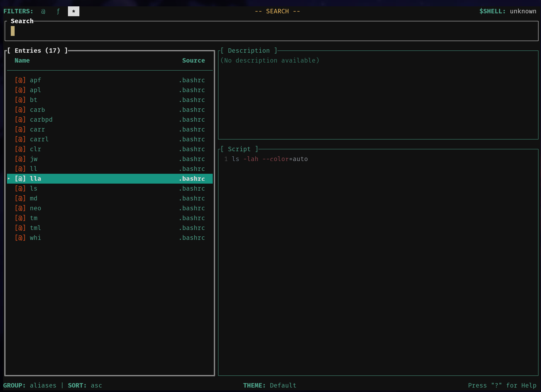Select the @ aliases filter
The width and height of the screenshot is (541, 392).
(x=43, y=11)
